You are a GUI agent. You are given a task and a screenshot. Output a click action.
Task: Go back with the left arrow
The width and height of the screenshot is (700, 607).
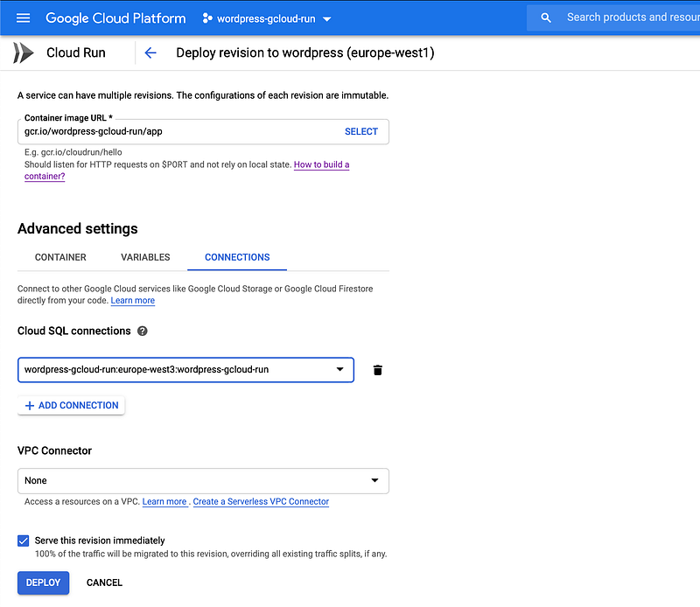tap(150, 53)
